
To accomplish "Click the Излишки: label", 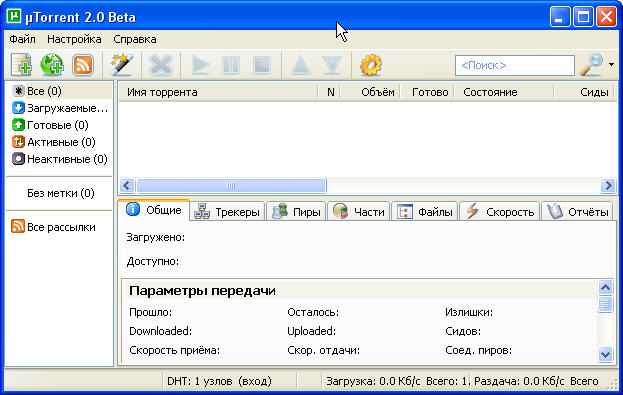I will (469, 312).
